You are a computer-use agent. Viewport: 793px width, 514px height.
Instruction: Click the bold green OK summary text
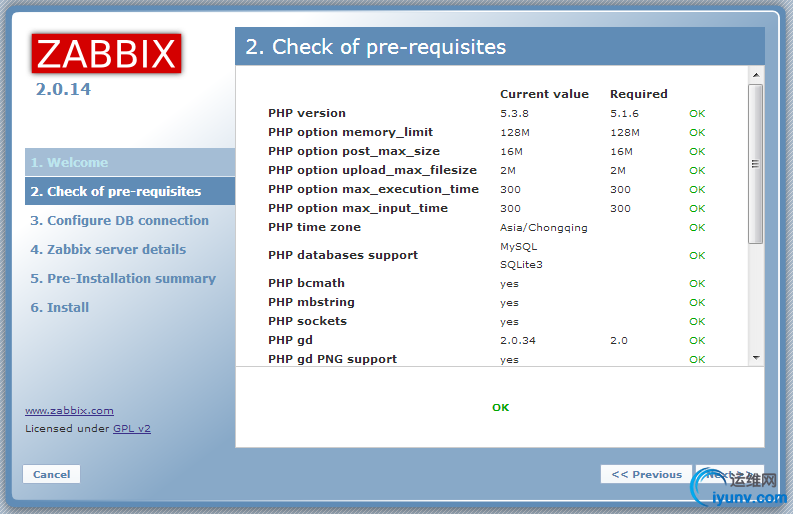click(501, 408)
